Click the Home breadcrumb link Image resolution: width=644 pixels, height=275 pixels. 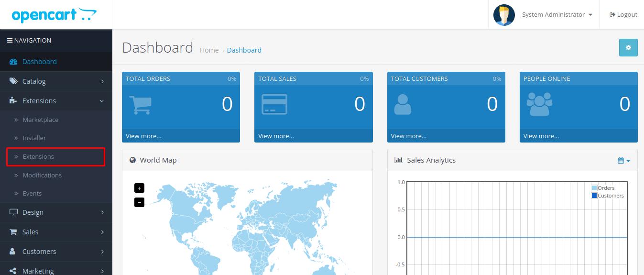[209, 50]
